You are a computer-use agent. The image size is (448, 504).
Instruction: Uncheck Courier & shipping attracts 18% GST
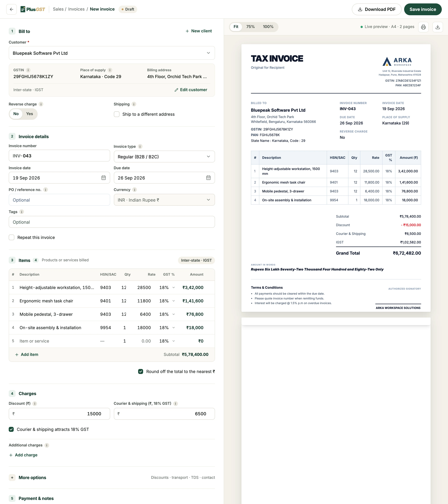pyautogui.click(x=11, y=429)
